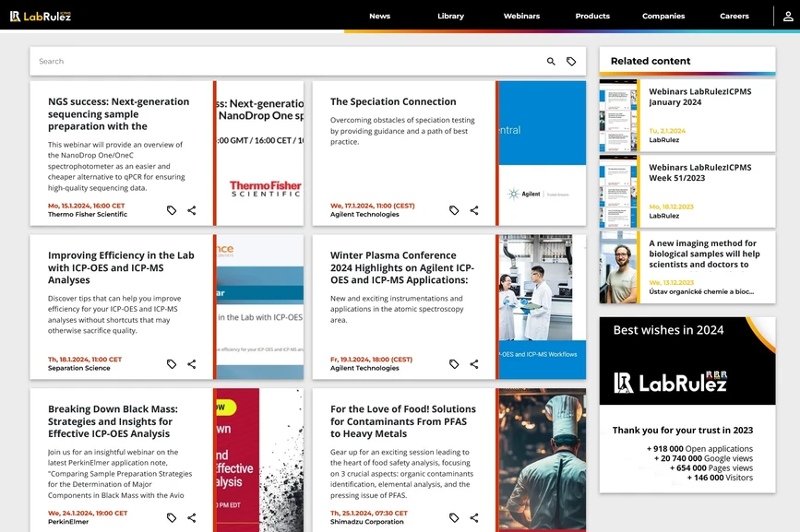Share the NGS success webinar card
The width and height of the screenshot is (800, 532).
[191, 210]
